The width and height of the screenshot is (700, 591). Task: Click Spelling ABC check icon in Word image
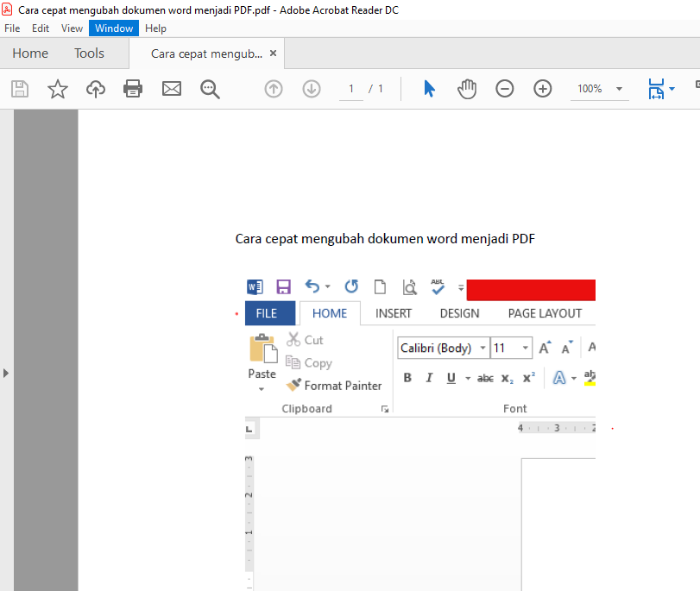(438, 286)
